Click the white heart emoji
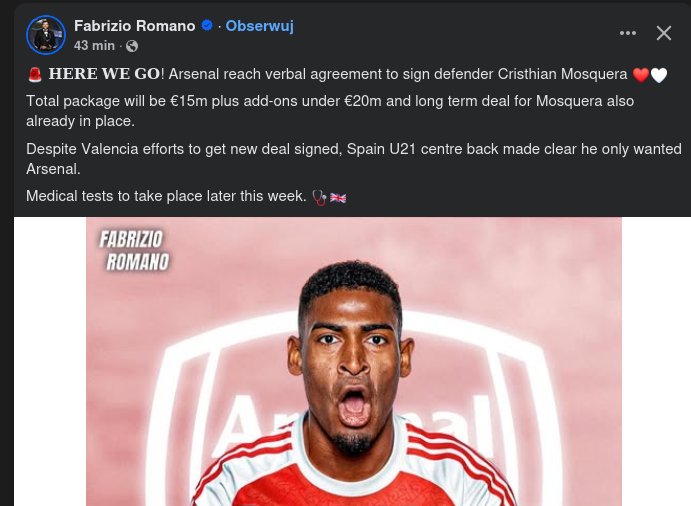The width and height of the screenshot is (691, 506). click(x=659, y=75)
